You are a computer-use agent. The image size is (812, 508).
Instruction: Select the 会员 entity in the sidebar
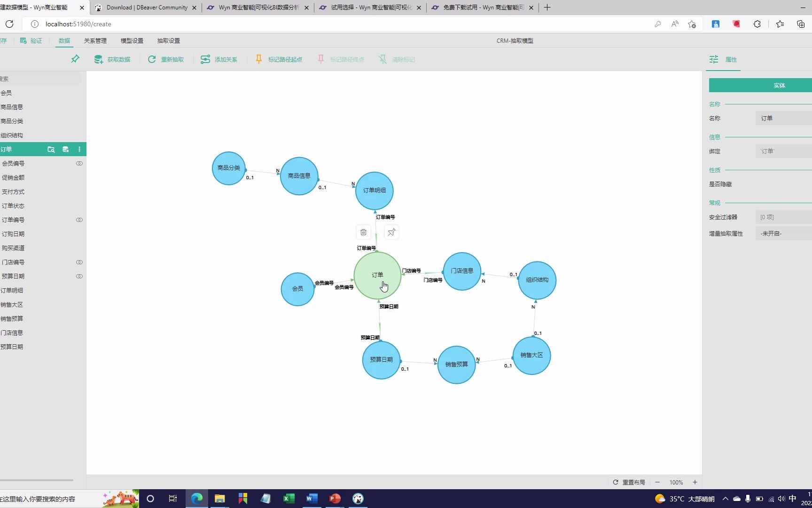pyautogui.click(x=43, y=93)
